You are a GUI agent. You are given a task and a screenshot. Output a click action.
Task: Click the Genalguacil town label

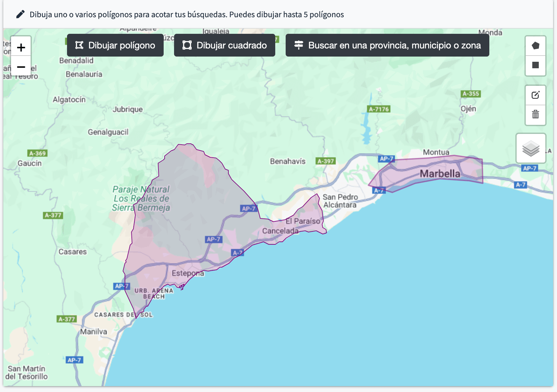108,132
